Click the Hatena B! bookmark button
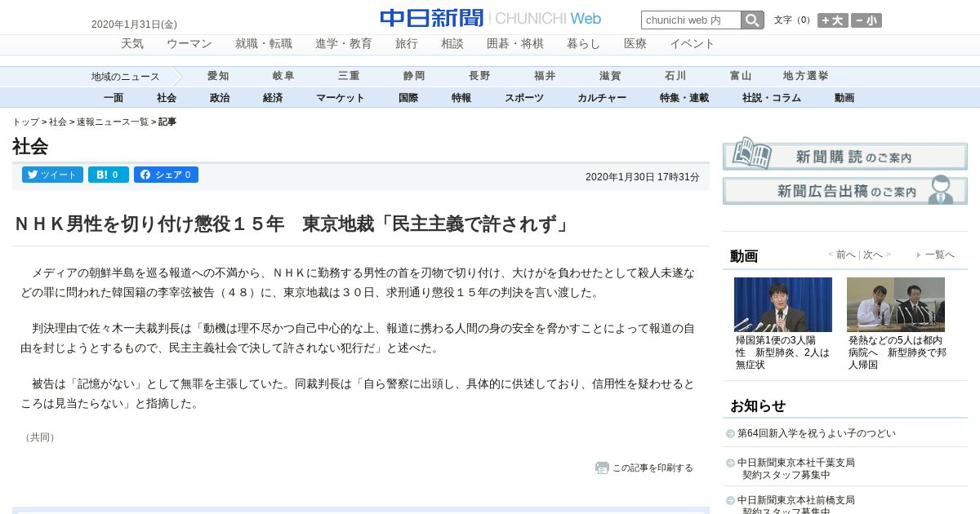Image resolution: width=980 pixels, height=514 pixels. click(109, 175)
